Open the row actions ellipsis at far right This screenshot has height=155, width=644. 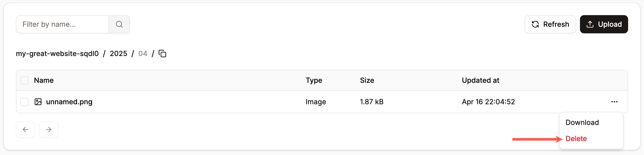pos(614,101)
